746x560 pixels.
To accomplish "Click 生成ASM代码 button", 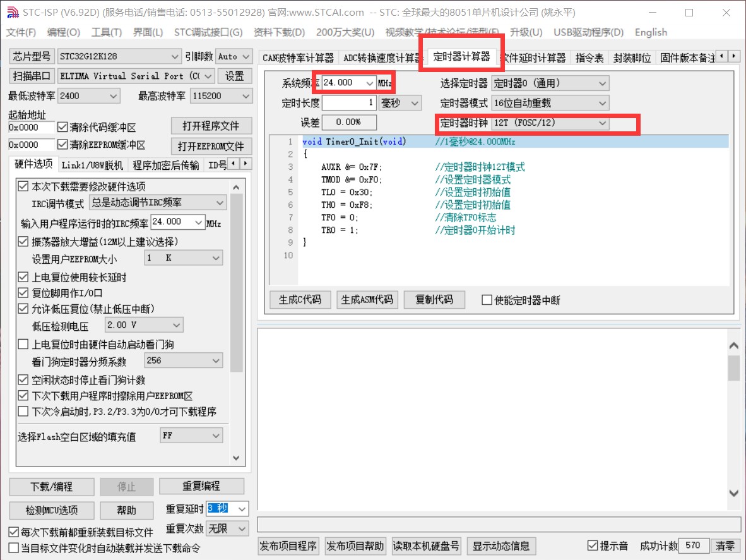I will 367,300.
